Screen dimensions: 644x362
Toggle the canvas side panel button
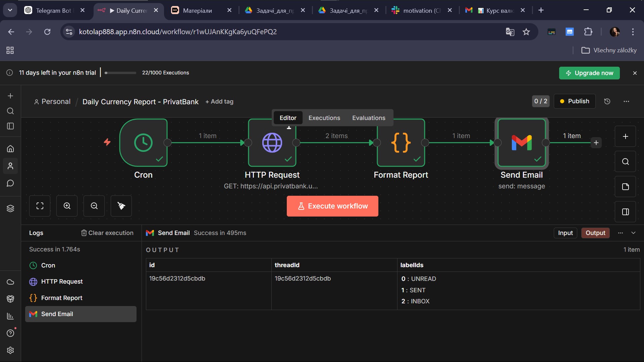(x=625, y=212)
